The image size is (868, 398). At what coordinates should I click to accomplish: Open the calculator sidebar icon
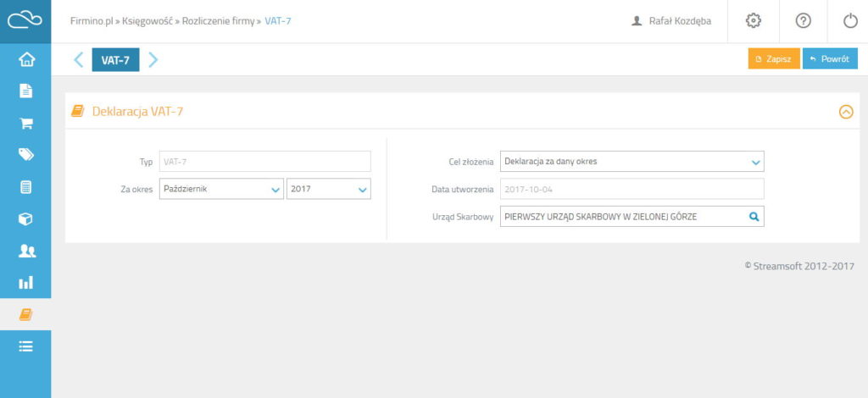pyautogui.click(x=26, y=187)
